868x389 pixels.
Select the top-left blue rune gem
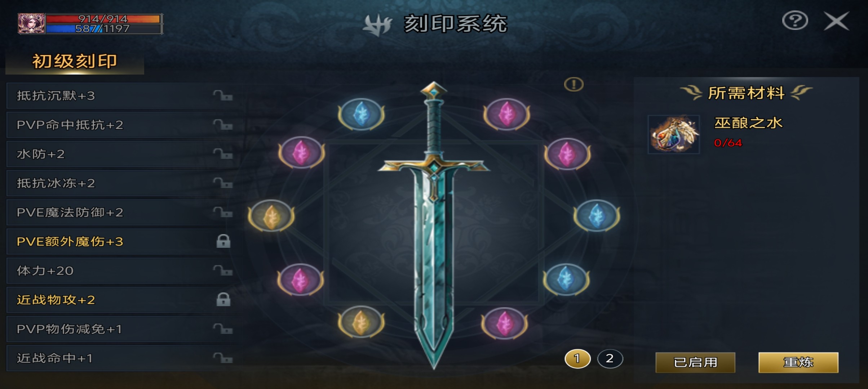361,115
